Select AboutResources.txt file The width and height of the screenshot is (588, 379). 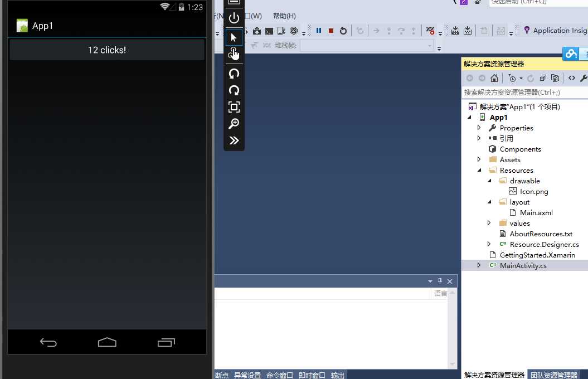[x=541, y=234]
